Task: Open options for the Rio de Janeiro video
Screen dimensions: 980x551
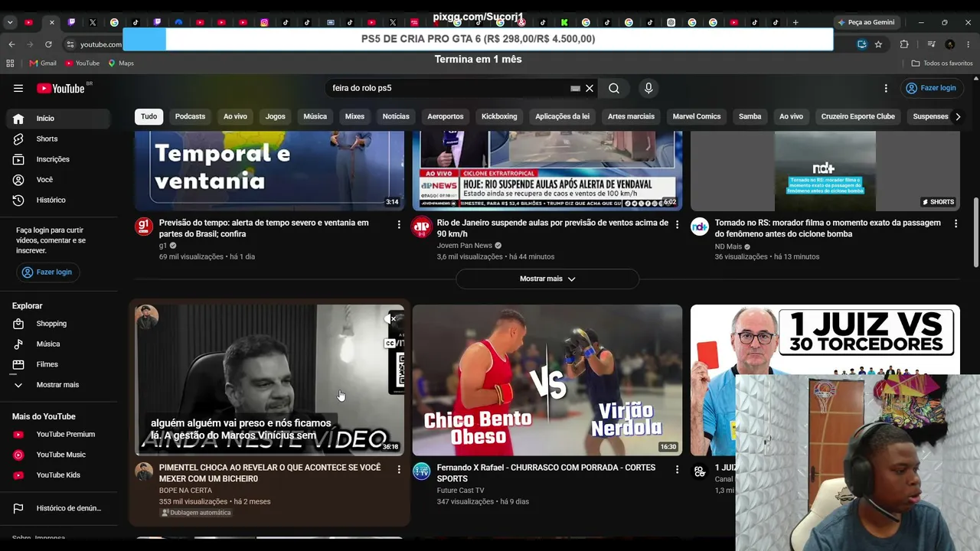Action: pyautogui.click(x=677, y=224)
